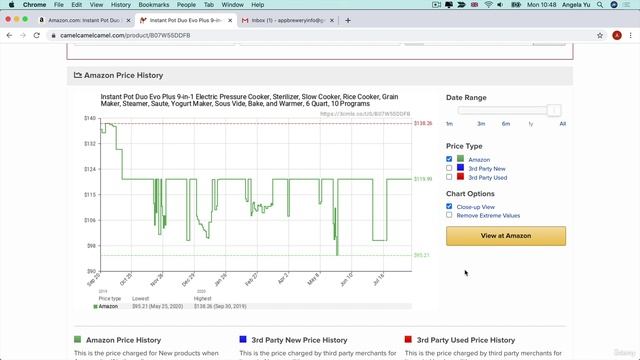The width and height of the screenshot is (640, 360).
Task: Set the date range to 3m
Action: coord(481,124)
